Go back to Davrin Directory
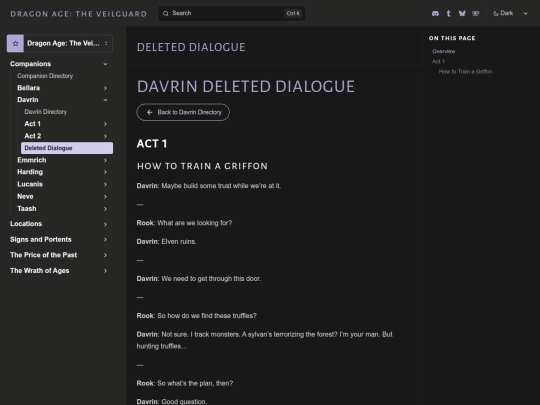This screenshot has width=540, height=405. (183, 112)
